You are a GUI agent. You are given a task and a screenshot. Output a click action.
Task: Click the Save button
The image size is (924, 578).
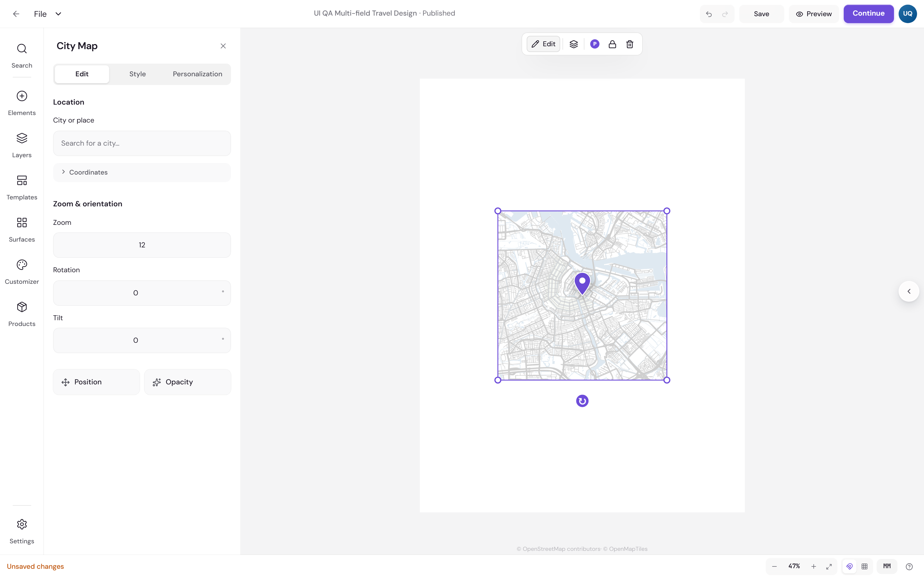click(x=761, y=14)
